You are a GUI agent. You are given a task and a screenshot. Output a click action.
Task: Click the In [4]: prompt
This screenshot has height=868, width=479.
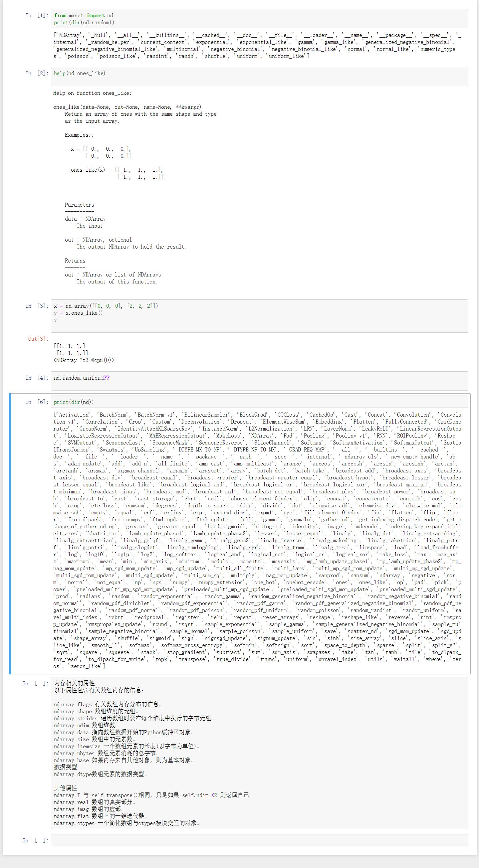click(x=37, y=378)
